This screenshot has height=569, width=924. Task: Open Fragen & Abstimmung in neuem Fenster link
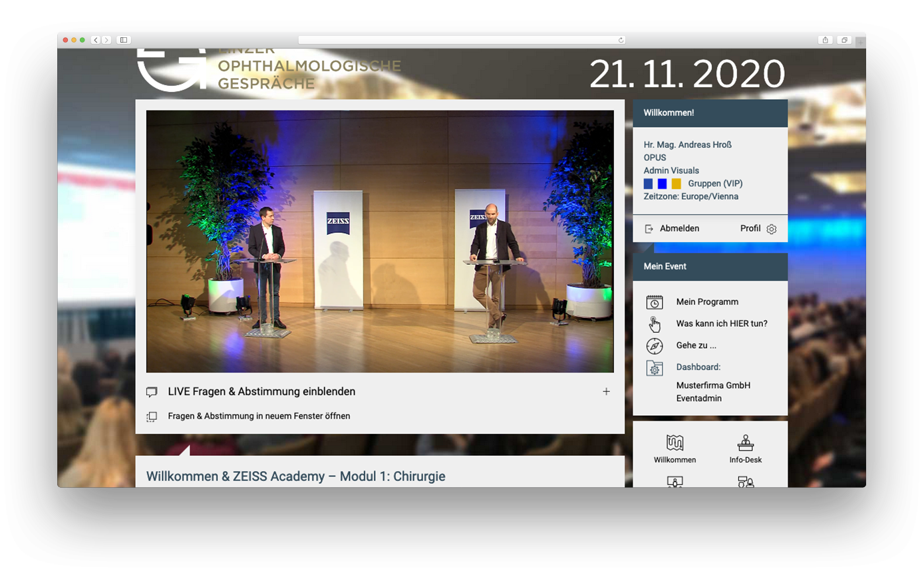point(259,416)
